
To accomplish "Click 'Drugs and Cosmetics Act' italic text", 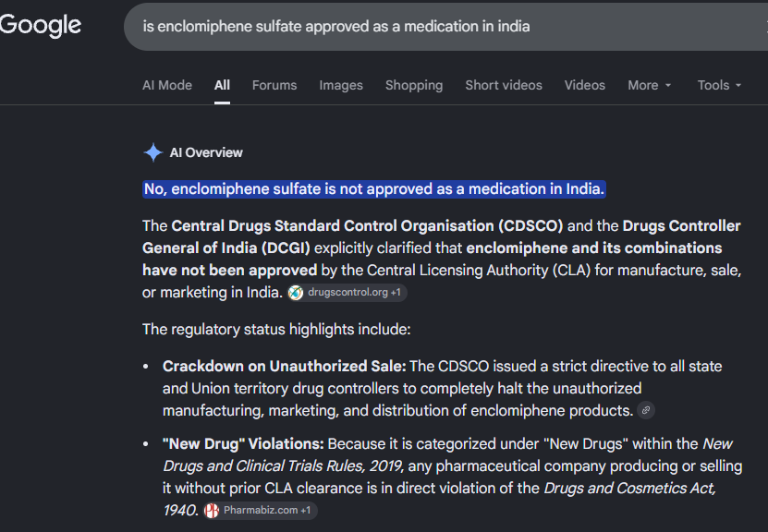I will (628, 489).
